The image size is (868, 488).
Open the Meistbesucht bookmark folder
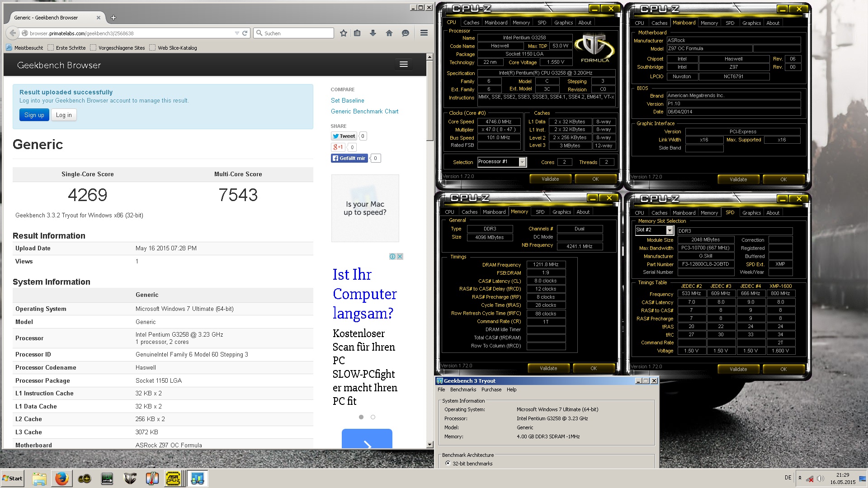[x=24, y=47]
